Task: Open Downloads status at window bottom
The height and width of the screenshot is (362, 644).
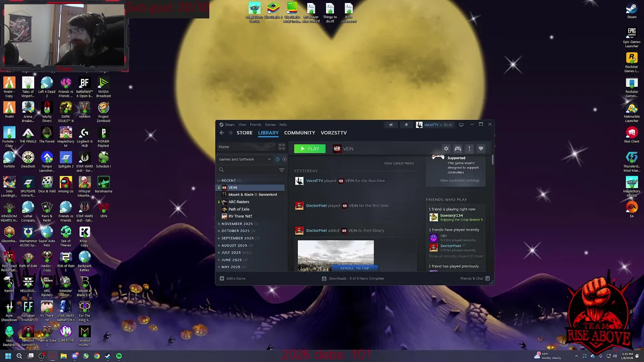Action: point(353,279)
